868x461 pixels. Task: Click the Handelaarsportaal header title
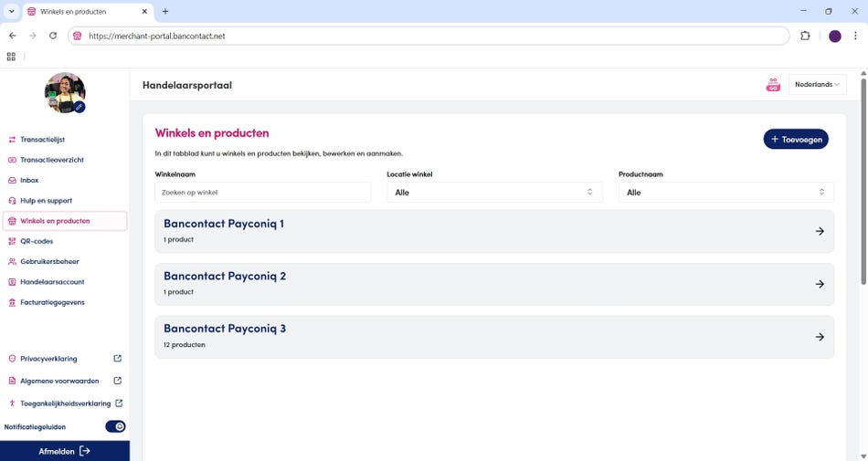tap(187, 85)
